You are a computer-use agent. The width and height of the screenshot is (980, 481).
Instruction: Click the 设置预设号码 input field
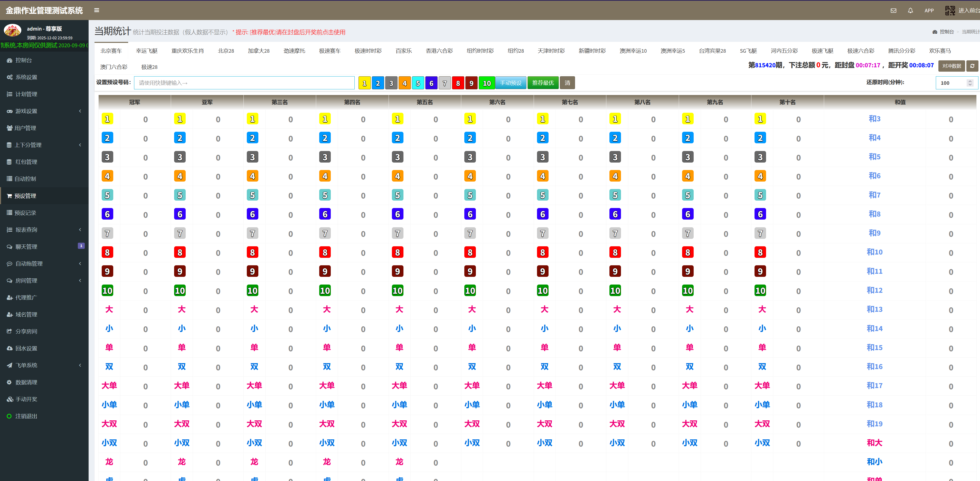[x=244, y=83]
